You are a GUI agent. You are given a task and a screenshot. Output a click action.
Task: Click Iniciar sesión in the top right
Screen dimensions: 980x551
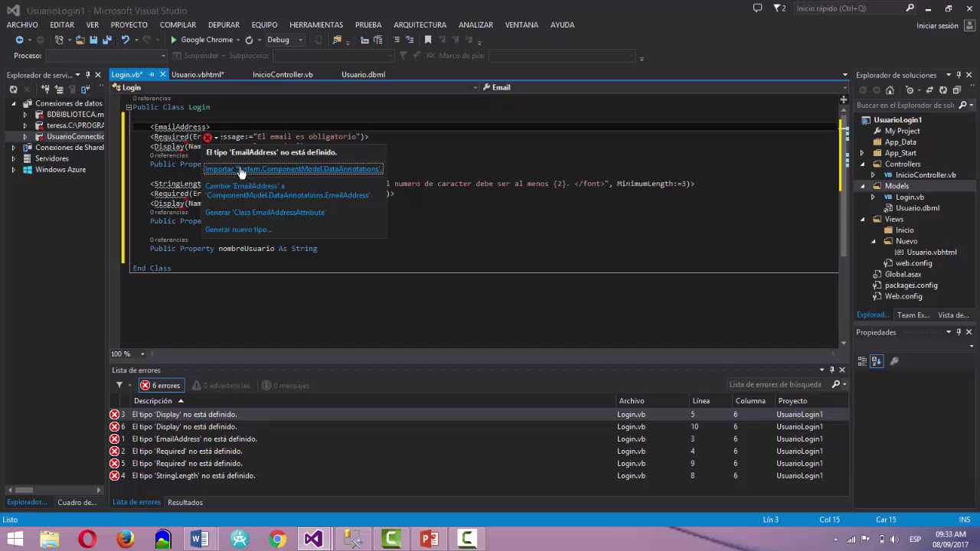937,26
